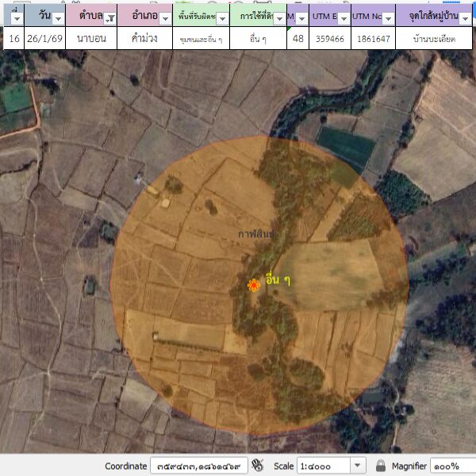Select the UTM northing cell 1861647
Viewport: 476px width, 476px height.
(372, 38)
